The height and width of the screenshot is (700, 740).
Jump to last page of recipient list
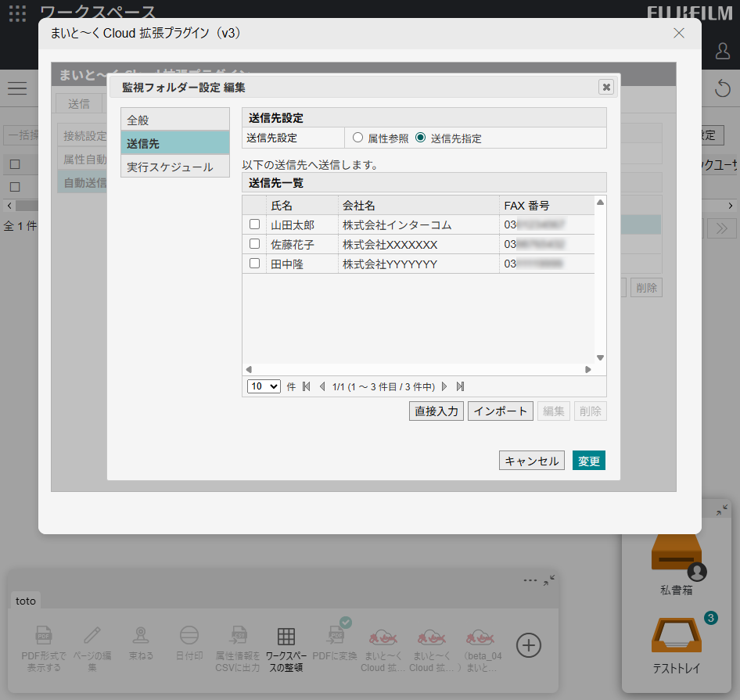[x=460, y=386]
